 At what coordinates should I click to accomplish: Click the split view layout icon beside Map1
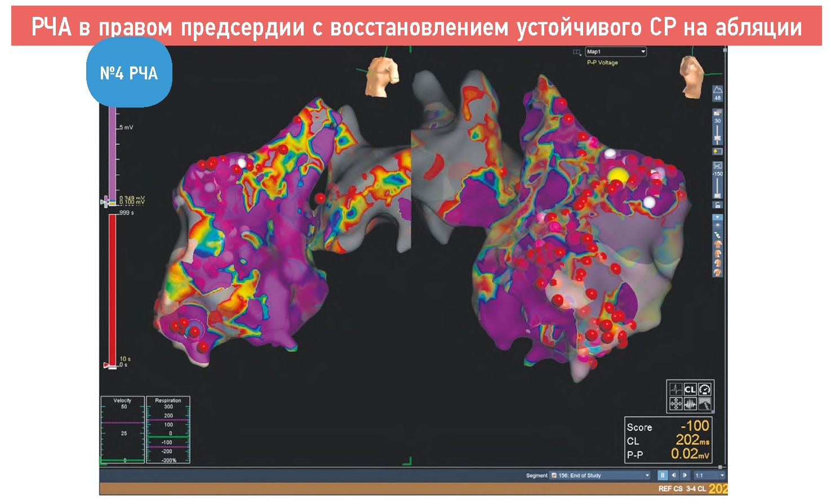576,52
